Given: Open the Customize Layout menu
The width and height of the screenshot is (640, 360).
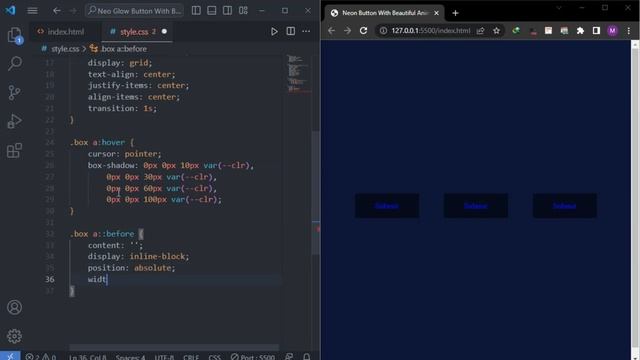Looking at the screenshot, I should coord(243,11).
